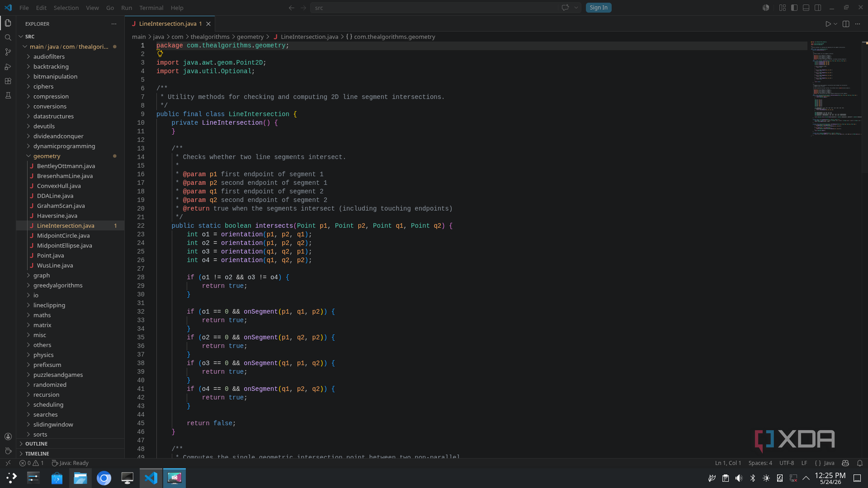Open the Testing flask icon view
Viewport: 868px width, 488px height.
click(8, 96)
